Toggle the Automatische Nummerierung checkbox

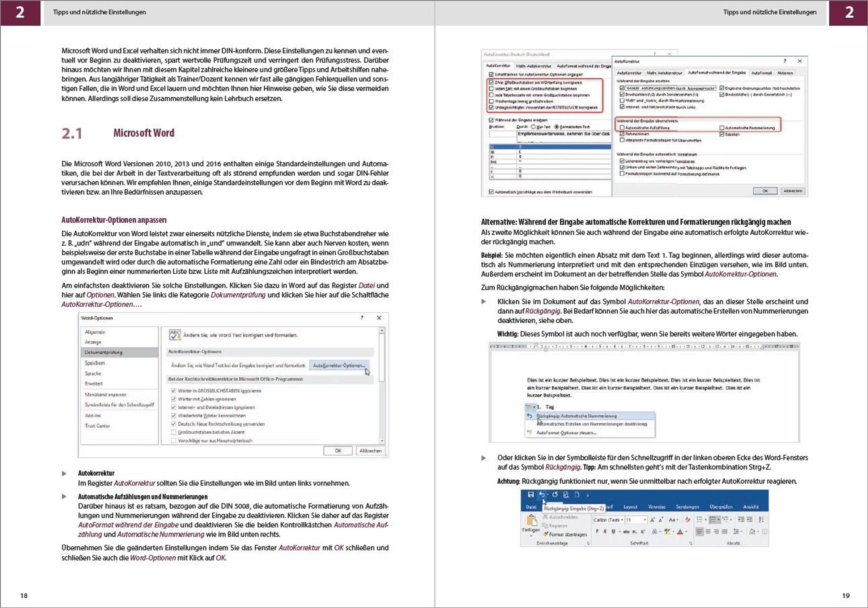pos(722,128)
